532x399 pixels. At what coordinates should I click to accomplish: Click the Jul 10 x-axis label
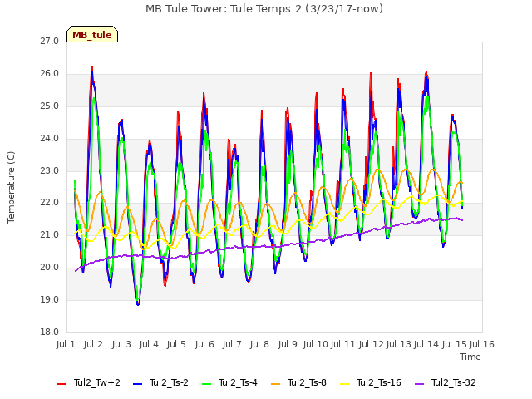tap(316, 344)
